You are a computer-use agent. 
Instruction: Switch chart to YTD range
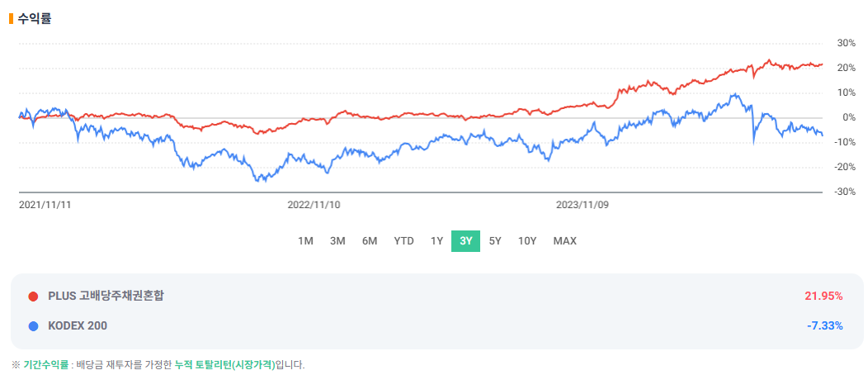(403, 241)
